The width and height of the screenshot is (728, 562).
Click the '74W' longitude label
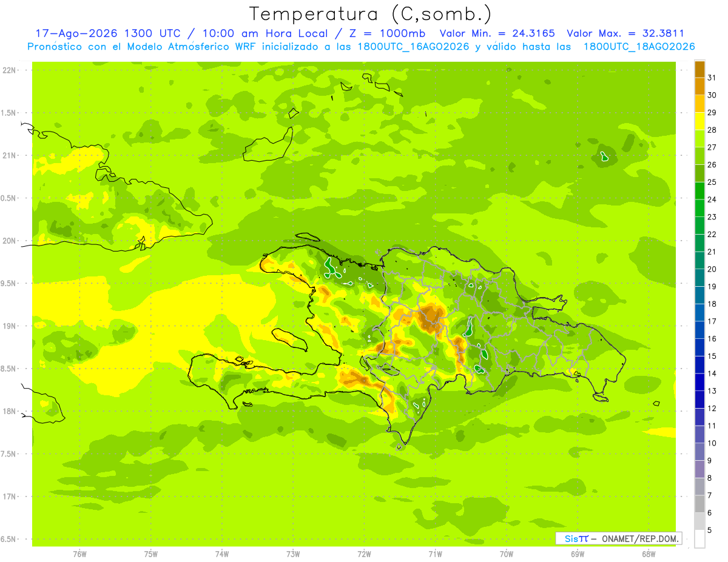(222, 555)
